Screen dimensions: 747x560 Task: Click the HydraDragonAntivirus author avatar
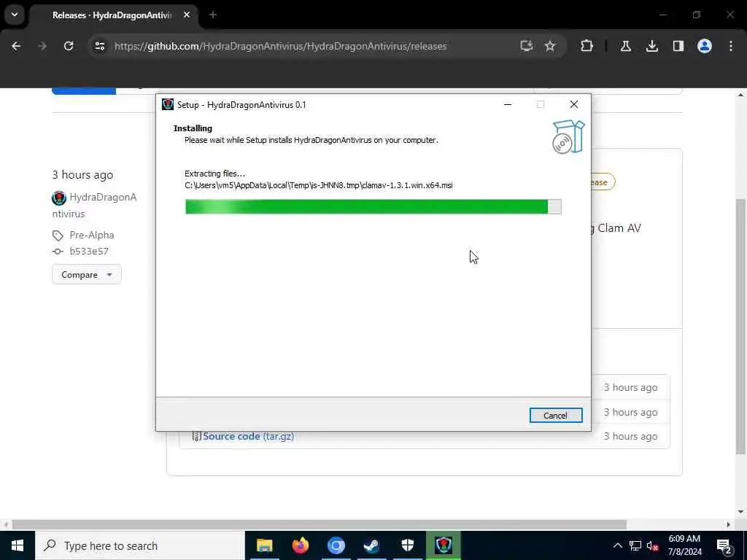pos(59,198)
